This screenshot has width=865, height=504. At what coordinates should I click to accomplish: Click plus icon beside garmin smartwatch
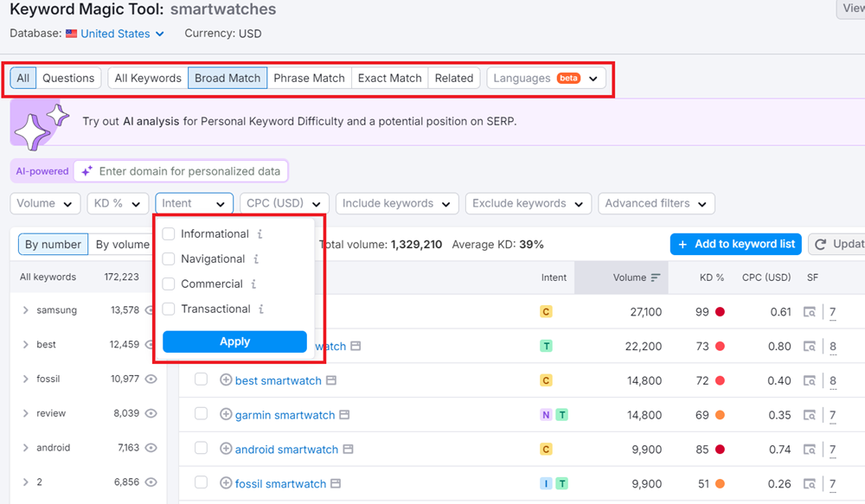(x=226, y=414)
